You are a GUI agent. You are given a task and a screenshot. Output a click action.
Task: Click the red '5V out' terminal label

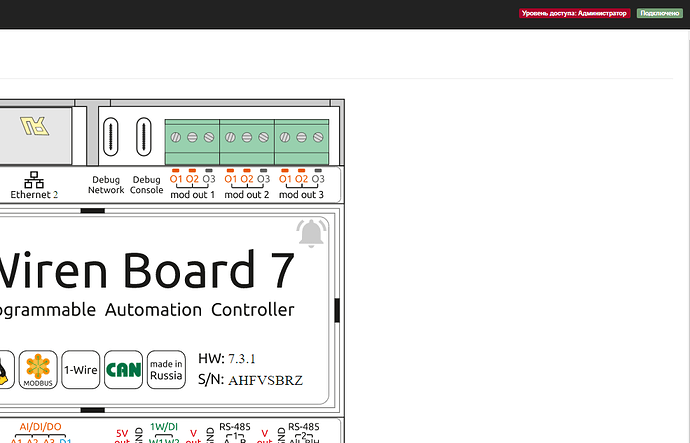pos(122,437)
